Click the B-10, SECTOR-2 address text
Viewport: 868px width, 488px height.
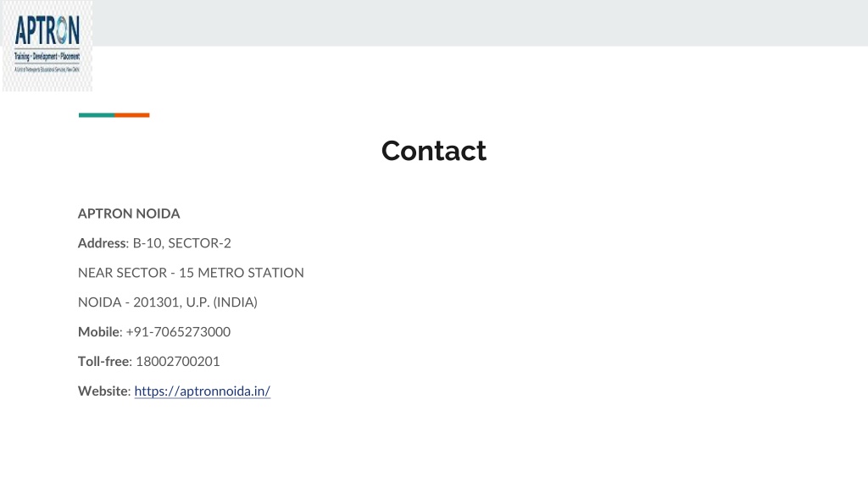click(x=181, y=243)
